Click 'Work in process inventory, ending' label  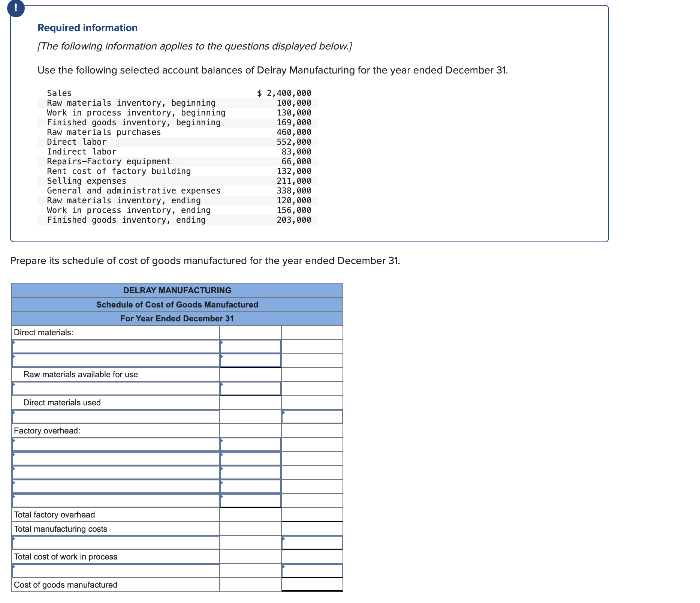pos(129,210)
